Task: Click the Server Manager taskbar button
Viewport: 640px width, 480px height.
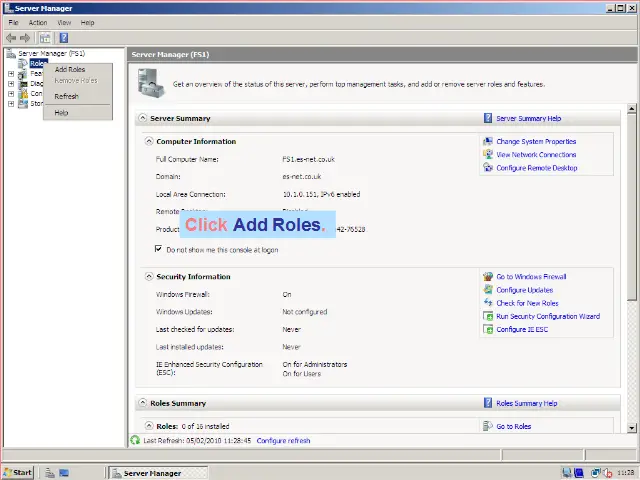Action: click(159, 473)
